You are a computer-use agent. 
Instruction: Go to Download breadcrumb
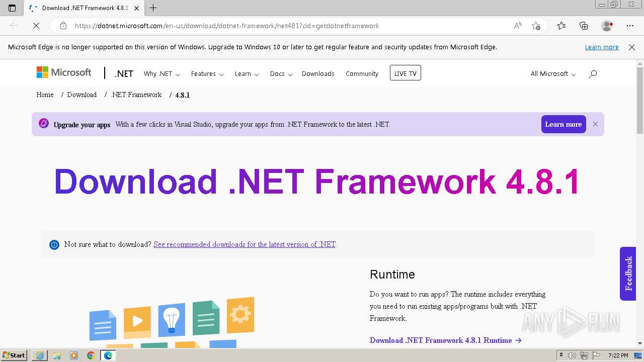point(82,95)
